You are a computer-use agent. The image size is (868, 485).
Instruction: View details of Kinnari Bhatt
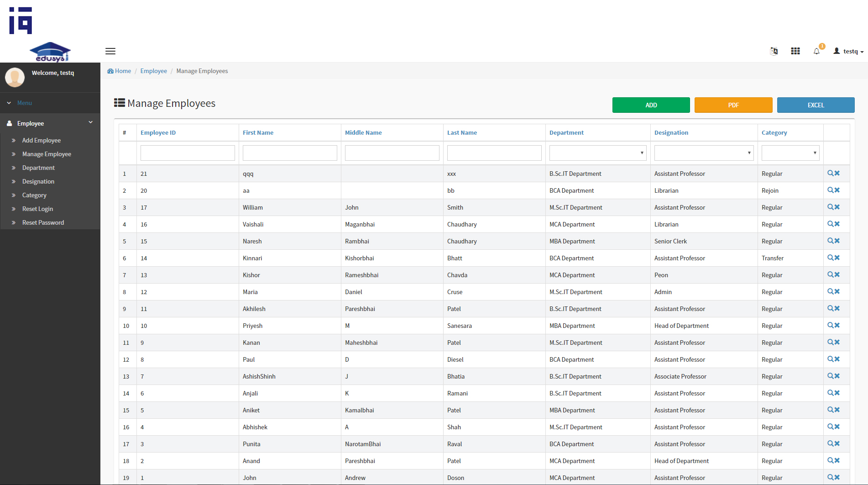(x=831, y=258)
